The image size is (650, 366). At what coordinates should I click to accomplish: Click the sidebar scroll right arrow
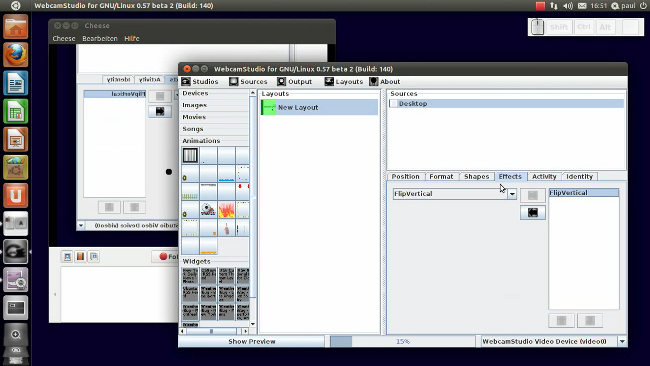tap(245, 331)
